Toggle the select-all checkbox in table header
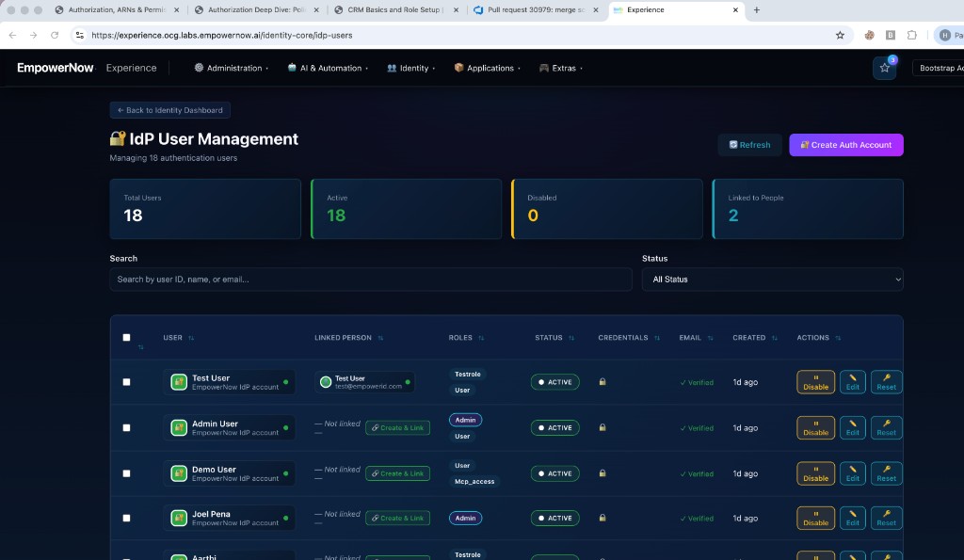The width and height of the screenshot is (964, 560). [127, 338]
